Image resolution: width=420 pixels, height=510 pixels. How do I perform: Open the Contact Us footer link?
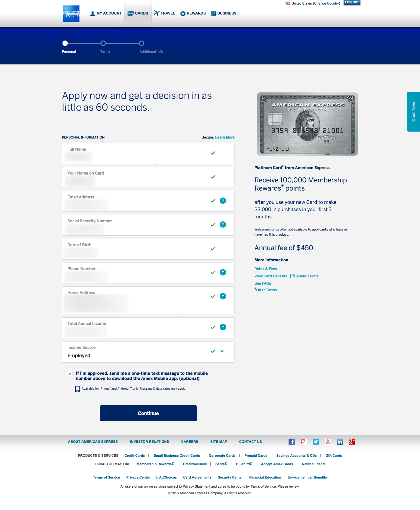250,442
